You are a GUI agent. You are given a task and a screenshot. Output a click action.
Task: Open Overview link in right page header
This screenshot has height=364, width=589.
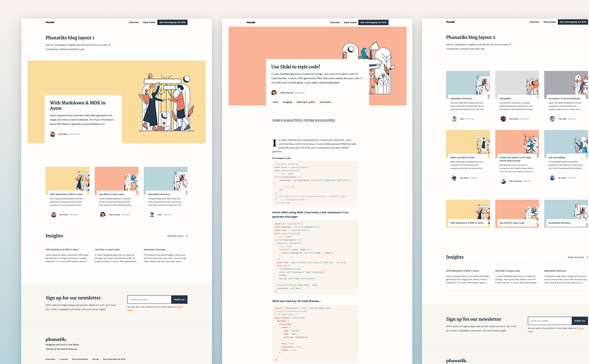click(x=534, y=22)
